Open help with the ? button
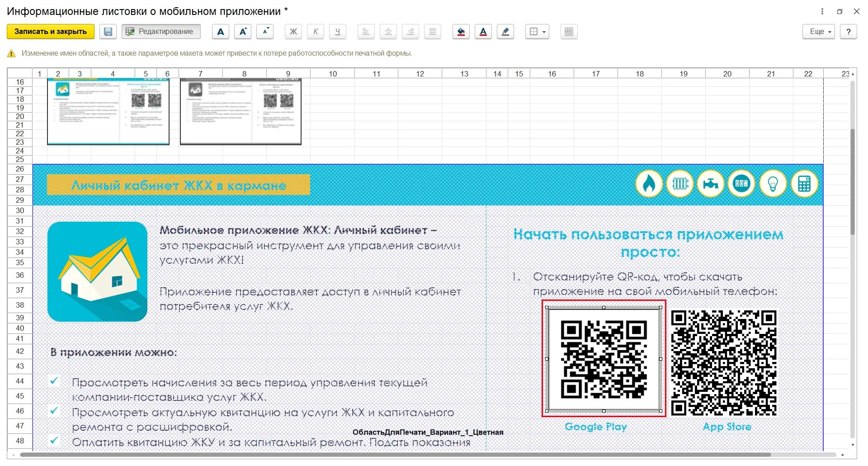Image resolution: width=868 pixels, height=466 pixels. [849, 32]
